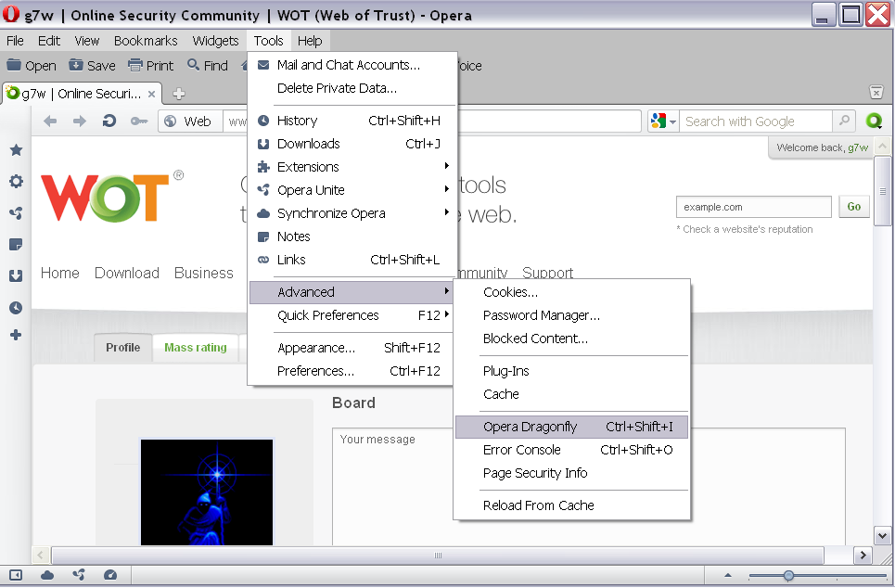This screenshot has width=895, height=588.
Task: Click the wand key icon
Action: [139, 121]
